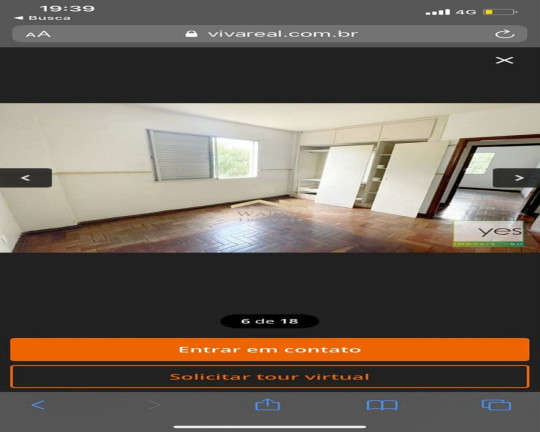Tap Safari's forward arrow
Viewport: 540px width, 432px height.
coord(154,405)
